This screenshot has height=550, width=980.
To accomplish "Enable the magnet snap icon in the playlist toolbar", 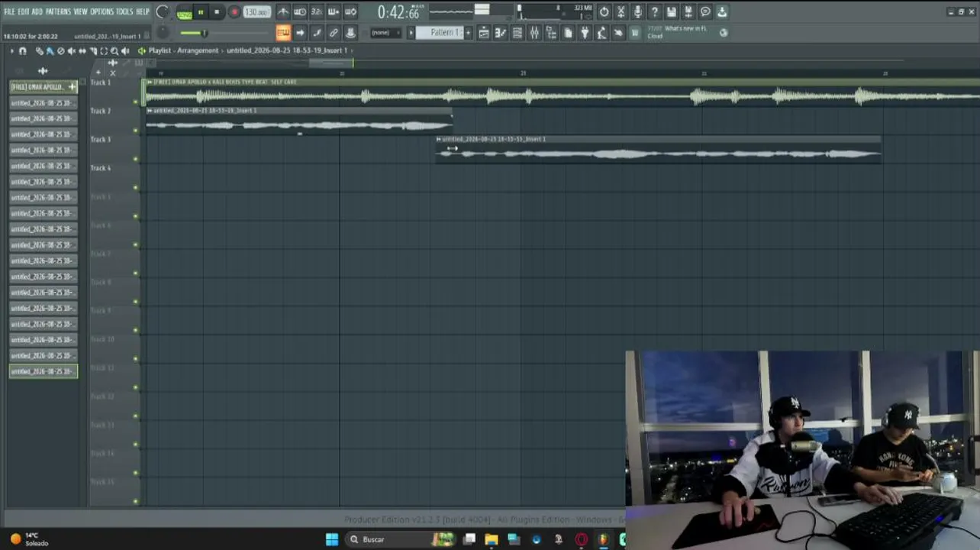I will pos(22,51).
